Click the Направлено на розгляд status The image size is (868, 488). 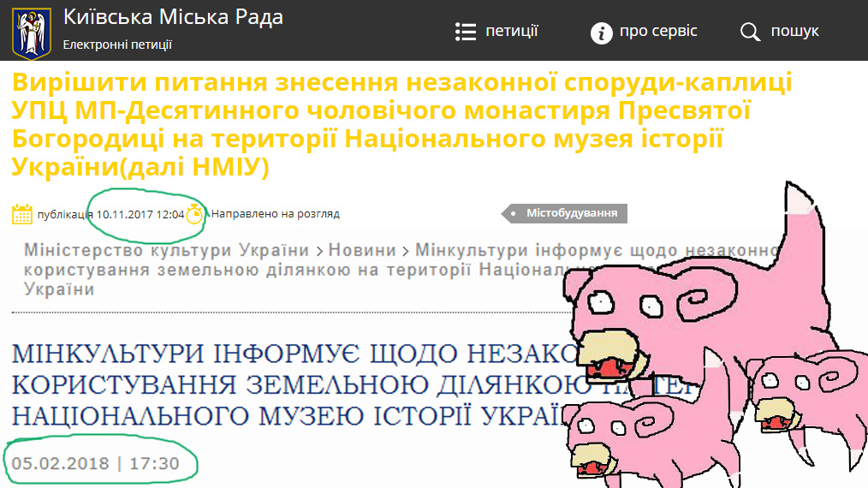click(x=275, y=214)
